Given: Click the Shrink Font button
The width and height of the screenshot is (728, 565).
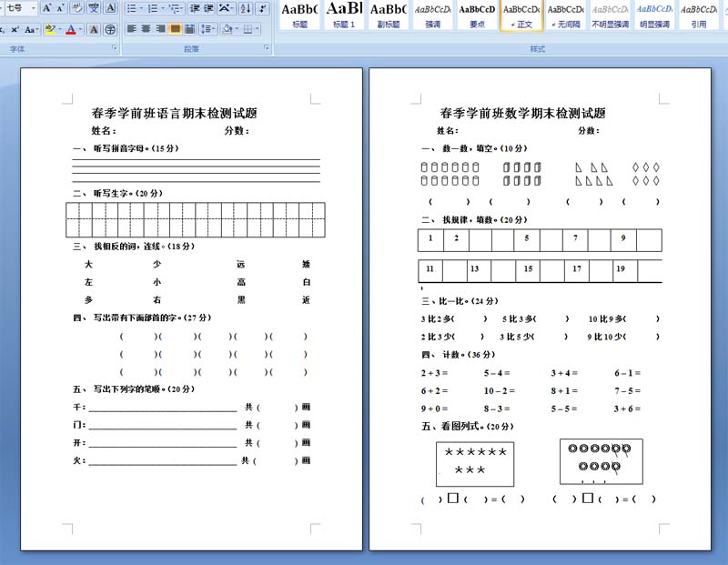Looking at the screenshot, I should 60,8.
